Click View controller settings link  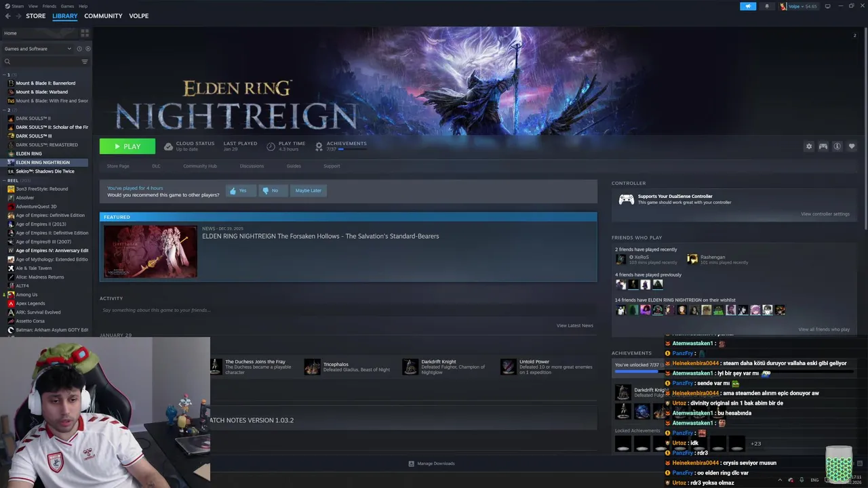tap(825, 214)
